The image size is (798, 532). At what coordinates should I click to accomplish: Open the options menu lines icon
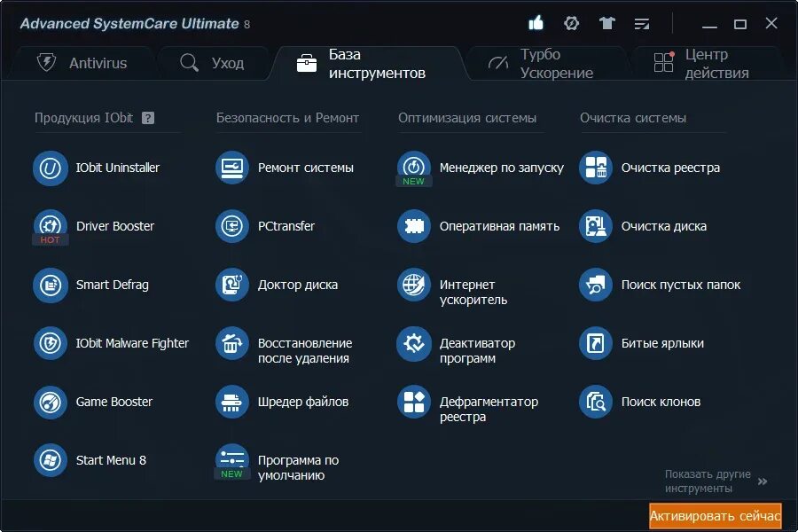[x=642, y=24]
